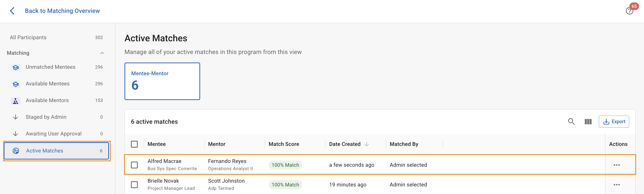644x194 pixels.
Task: Click the Export button
Action: coord(614,122)
